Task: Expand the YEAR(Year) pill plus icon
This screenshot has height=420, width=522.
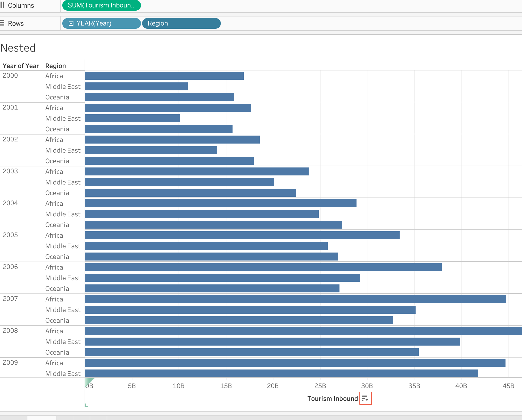Action: [71, 23]
